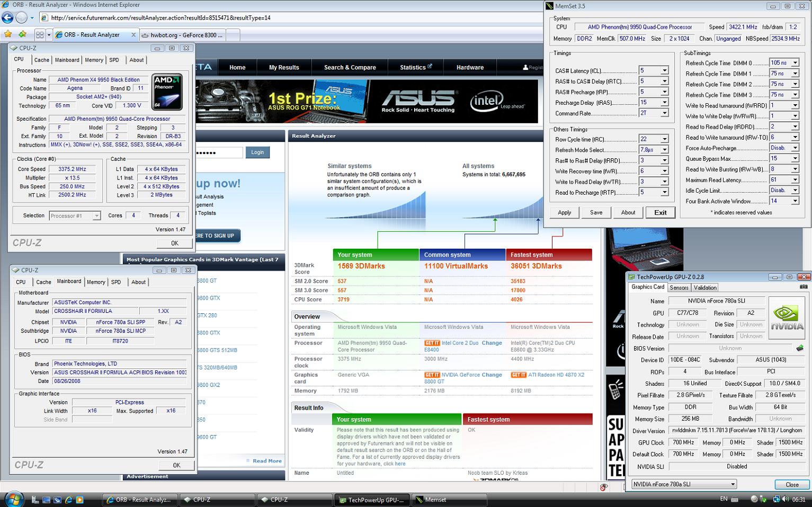812x507 pixels.
Task: Click Switch Between Windows quick launch icon
Action: click(x=57, y=499)
